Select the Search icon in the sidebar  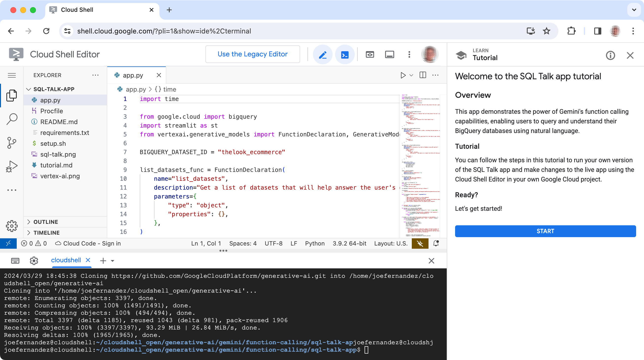point(12,119)
